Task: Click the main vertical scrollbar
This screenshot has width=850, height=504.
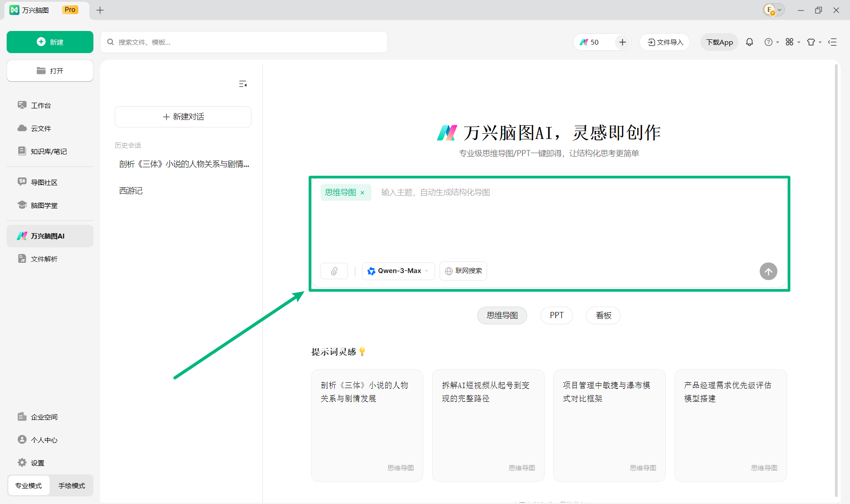Action: pyautogui.click(x=836, y=281)
